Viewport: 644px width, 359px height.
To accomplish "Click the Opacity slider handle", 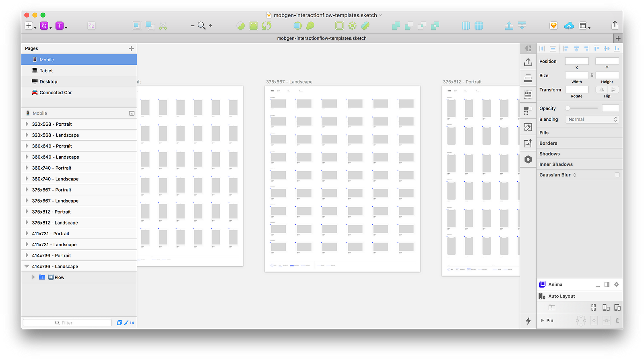I will tap(568, 108).
